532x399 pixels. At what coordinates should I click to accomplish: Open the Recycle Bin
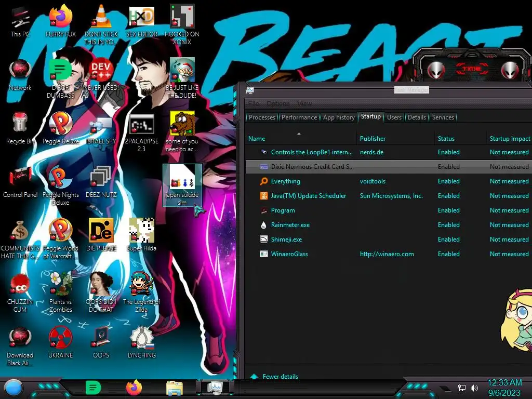(x=20, y=129)
